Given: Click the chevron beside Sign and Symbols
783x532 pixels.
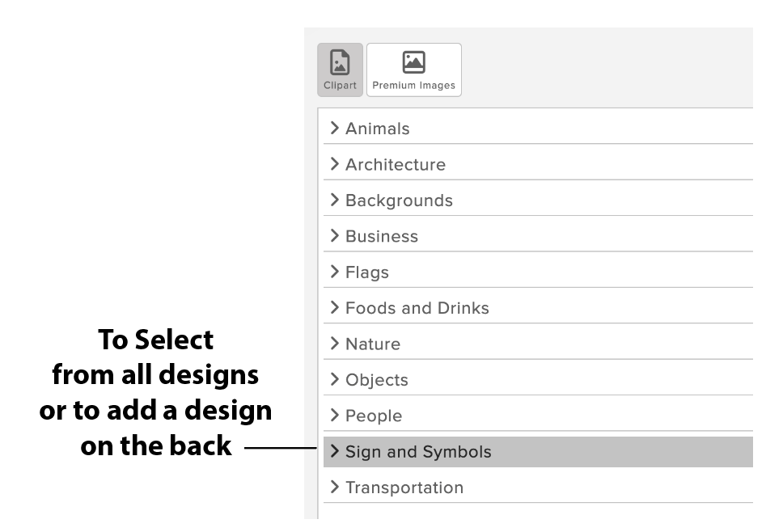Looking at the screenshot, I should [x=334, y=452].
